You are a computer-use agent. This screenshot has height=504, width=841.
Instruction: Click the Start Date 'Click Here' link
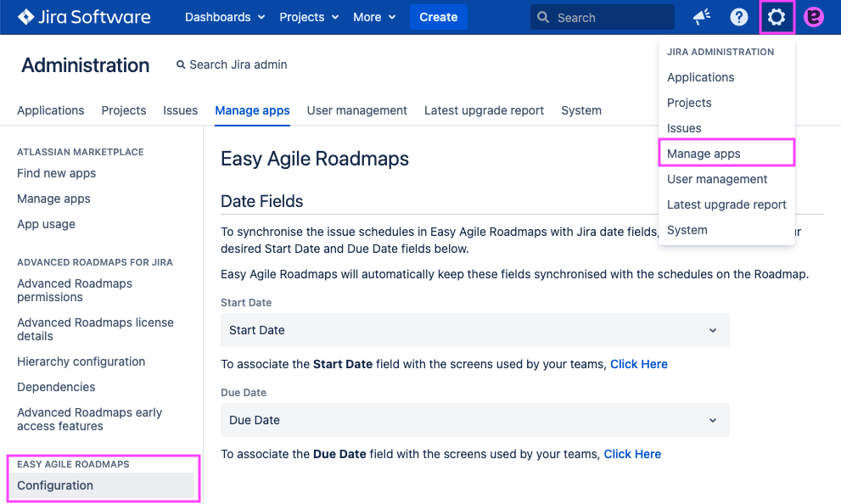click(x=638, y=364)
